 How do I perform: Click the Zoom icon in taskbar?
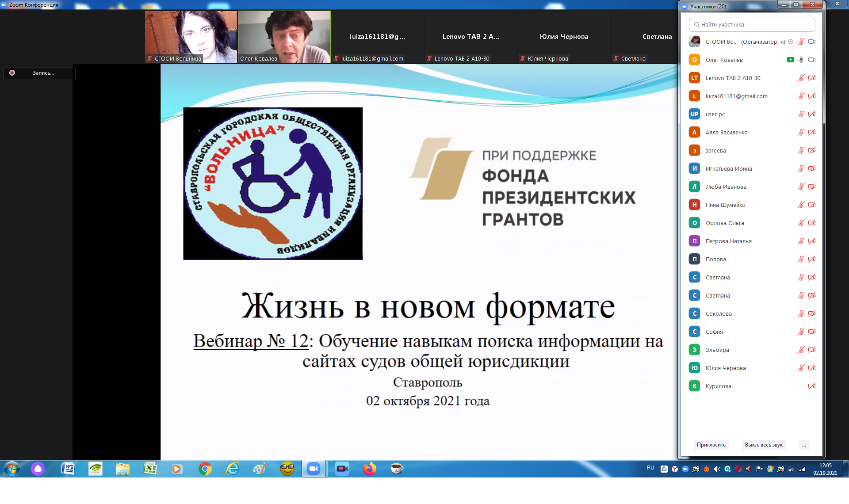click(x=314, y=469)
